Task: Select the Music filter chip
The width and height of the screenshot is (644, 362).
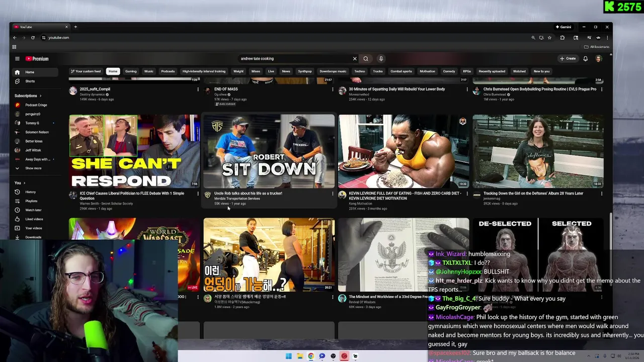Action: (149, 71)
